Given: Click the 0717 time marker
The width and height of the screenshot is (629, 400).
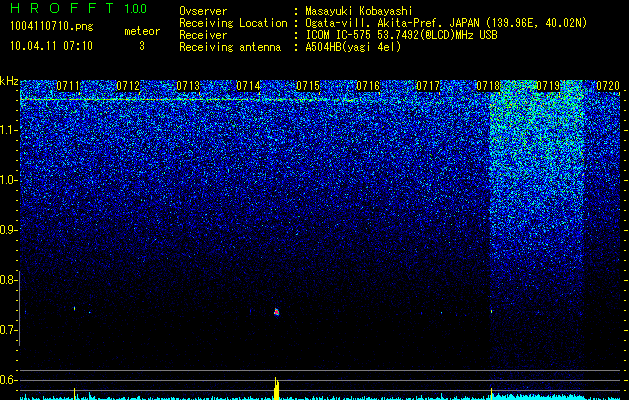Looking at the screenshot, I should [428, 86].
